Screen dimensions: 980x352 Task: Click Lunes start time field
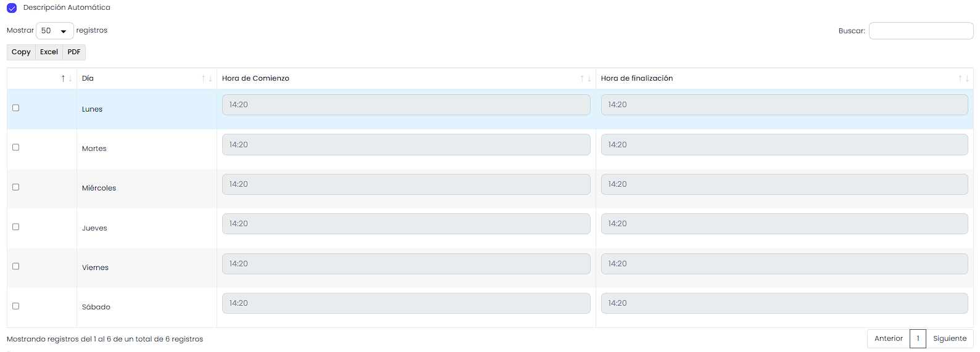click(406, 105)
